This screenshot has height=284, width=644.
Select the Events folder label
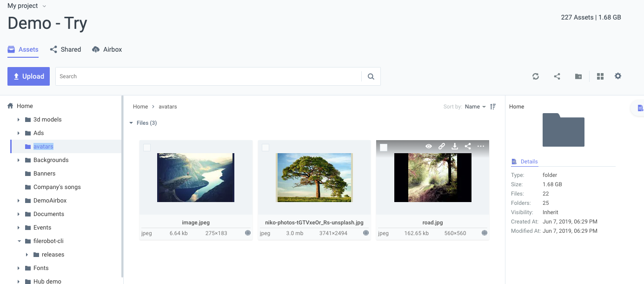coord(42,228)
